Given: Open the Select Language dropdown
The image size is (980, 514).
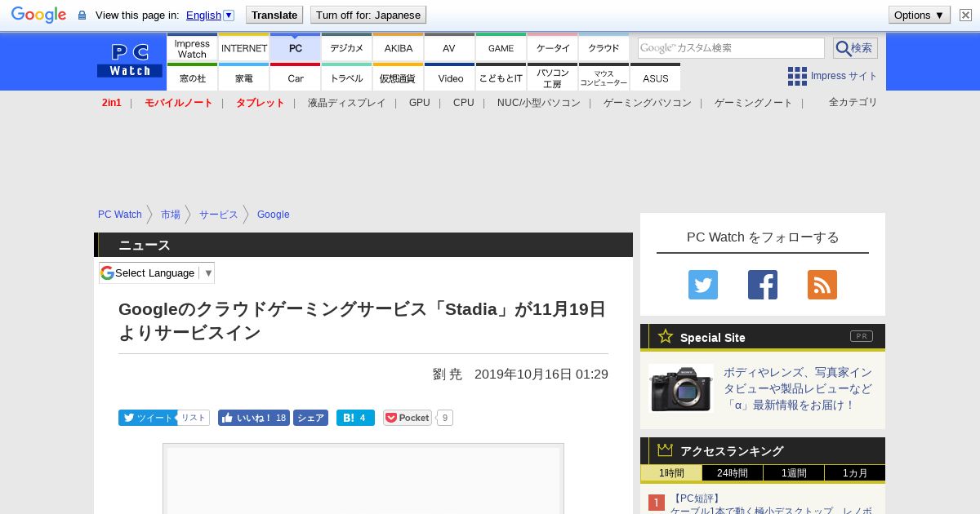Looking at the screenshot, I should (157, 273).
